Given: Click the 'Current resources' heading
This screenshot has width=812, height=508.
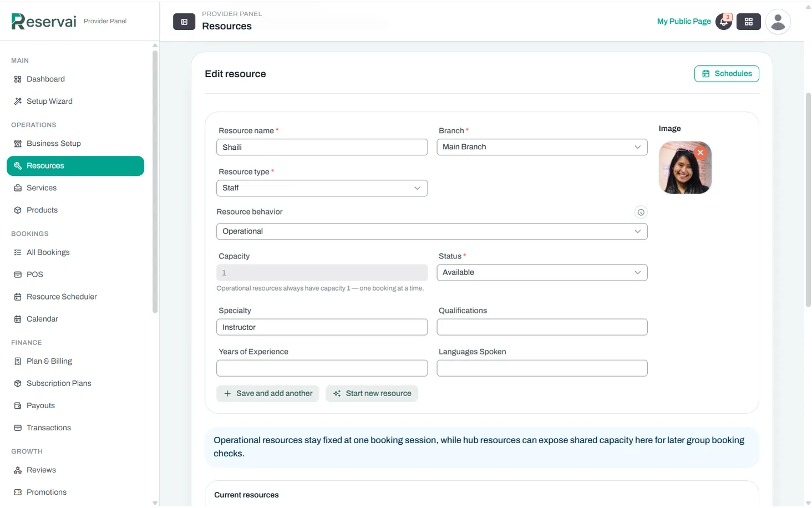Looking at the screenshot, I should coord(246,495).
